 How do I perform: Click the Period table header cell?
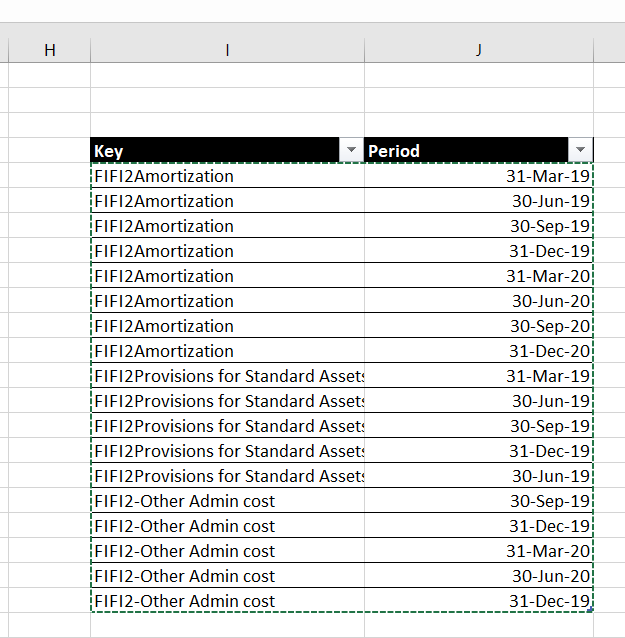479,150
